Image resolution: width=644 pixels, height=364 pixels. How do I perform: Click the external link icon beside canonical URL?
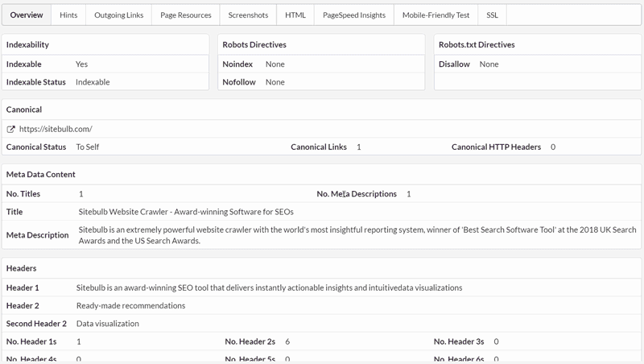(10, 129)
